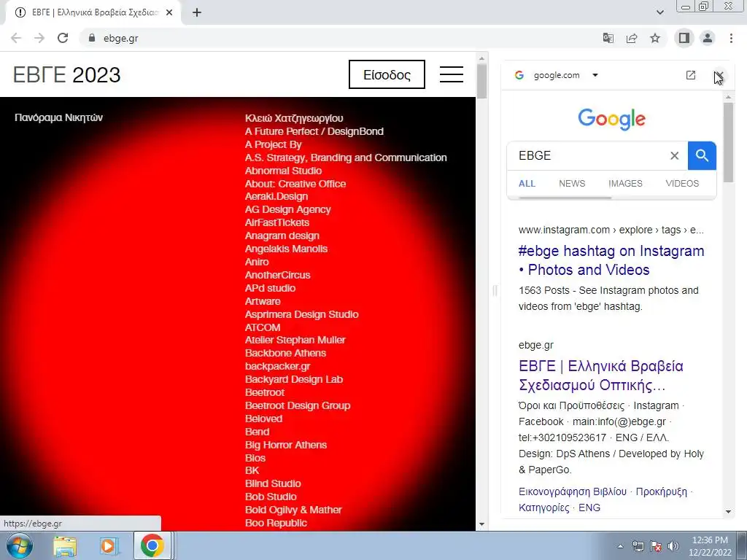Click the side panel vertical scrollbar thumb
Viewport: 747px width, 560px height.
coord(728,142)
